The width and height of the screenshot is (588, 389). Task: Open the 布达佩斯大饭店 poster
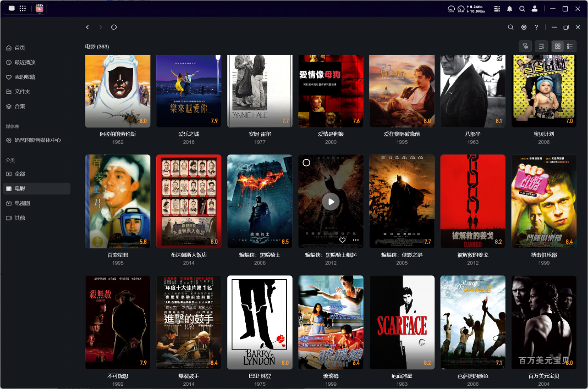tap(189, 201)
